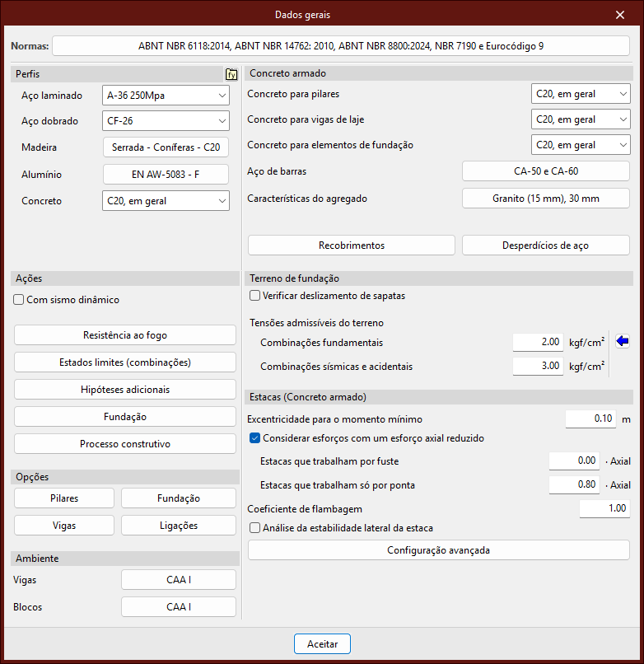Click Estados limites (combinações) button
Viewport: 644px width, 664px height.
125,362
